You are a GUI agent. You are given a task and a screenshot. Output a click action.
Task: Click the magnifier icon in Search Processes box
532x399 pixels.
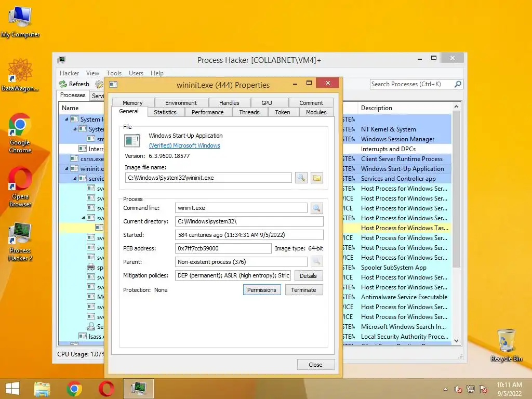click(x=458, y=84)
